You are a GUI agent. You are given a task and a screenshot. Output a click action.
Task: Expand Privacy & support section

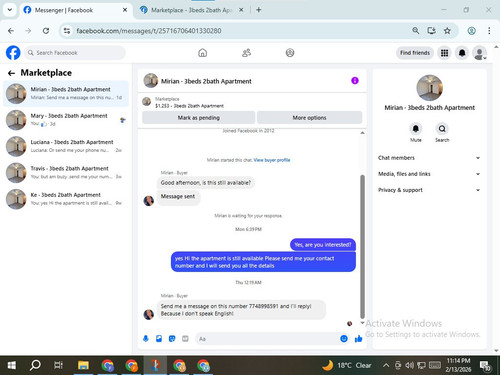[429, 190]
